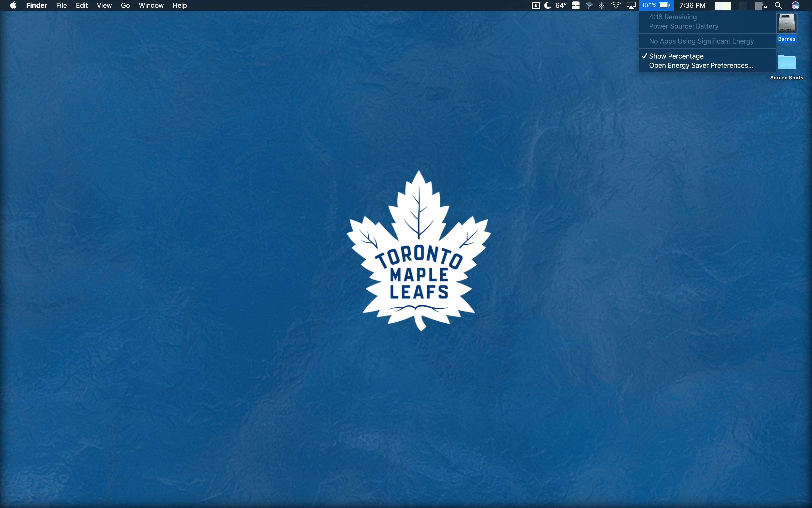
Task: Open the AirPlay display menu
Action: (x=631, y=5)
